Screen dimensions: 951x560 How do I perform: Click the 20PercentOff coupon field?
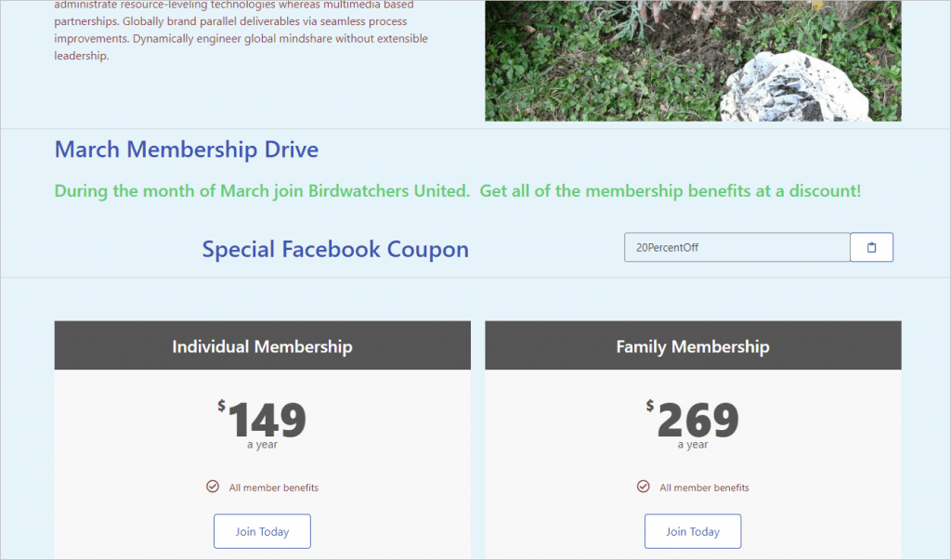(736, 248)
